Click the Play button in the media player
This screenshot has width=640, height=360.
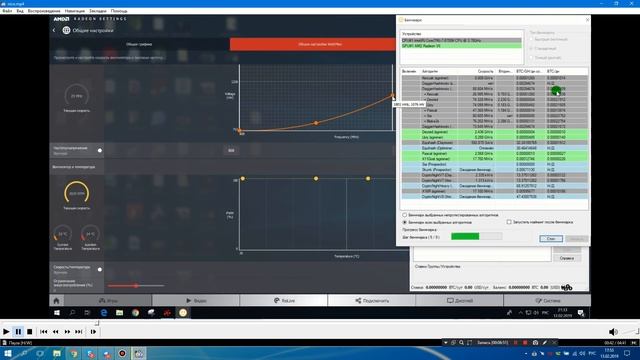6,331
